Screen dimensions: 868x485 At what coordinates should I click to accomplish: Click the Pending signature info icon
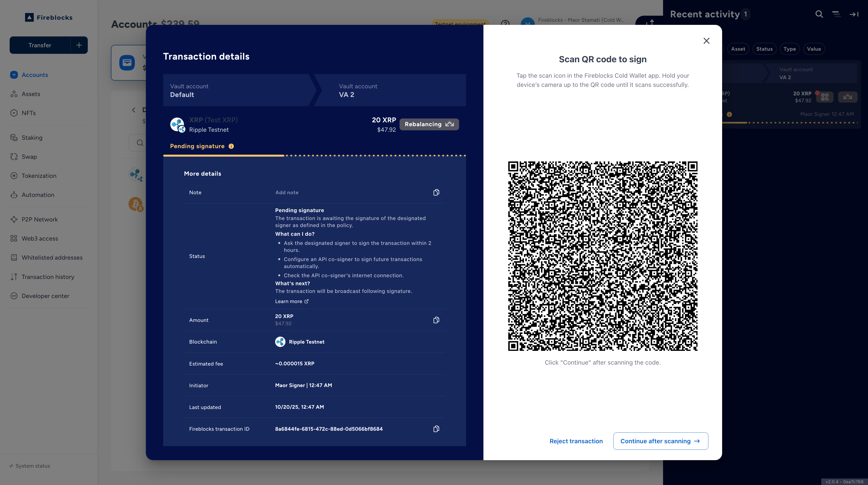point(231,146)
